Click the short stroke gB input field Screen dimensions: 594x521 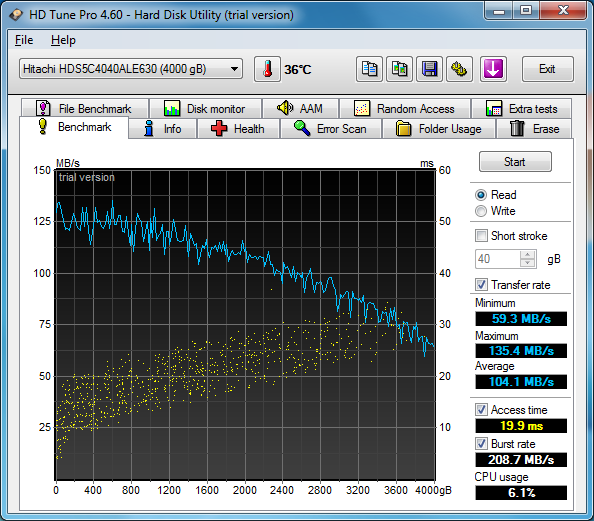[x=498, y=259]
